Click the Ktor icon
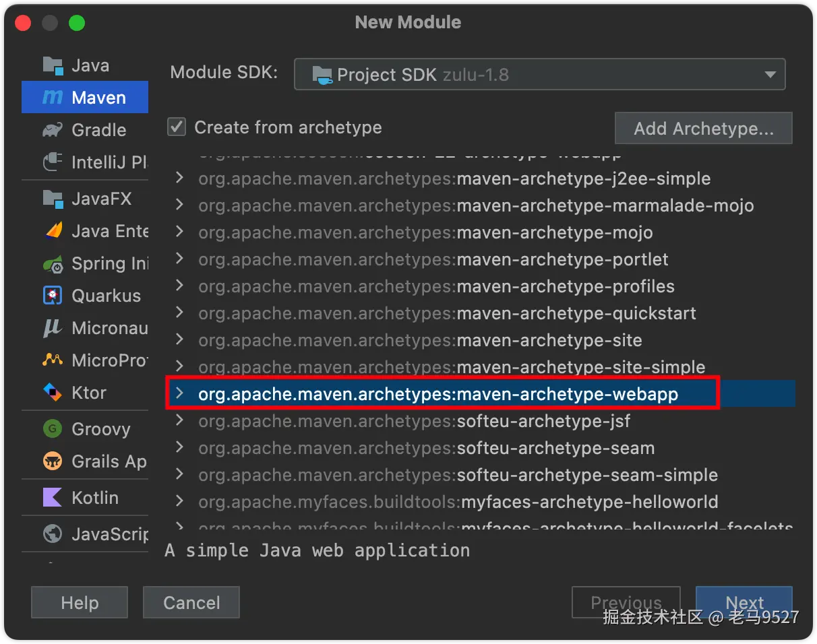Viewport: 817px width, 644px height. coord(53,393)
